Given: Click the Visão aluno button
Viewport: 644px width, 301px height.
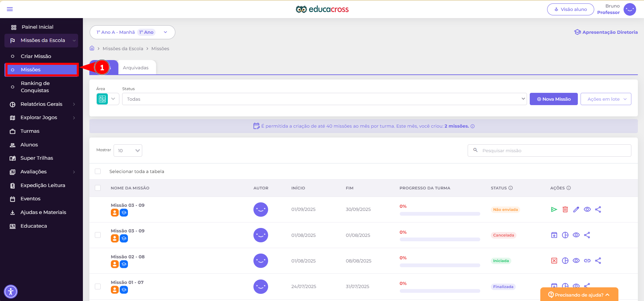Looking at the screenshot, I should tap(570, 9).
